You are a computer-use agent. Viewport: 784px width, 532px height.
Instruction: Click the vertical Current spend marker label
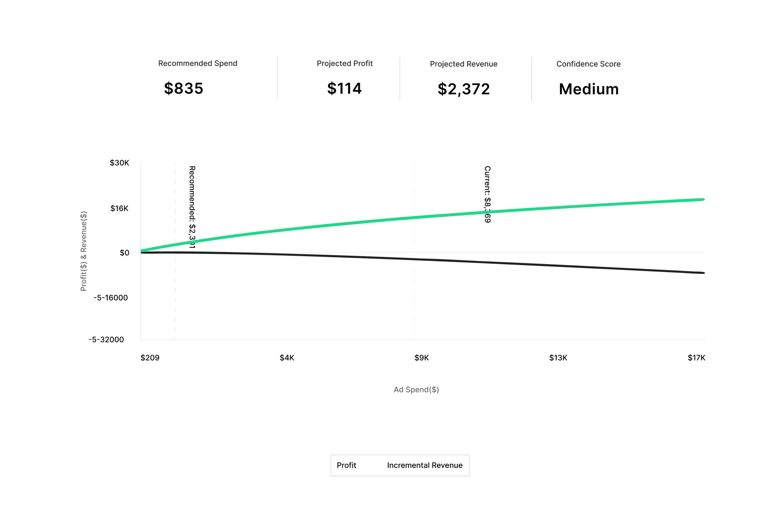click(x=487, y=194)
